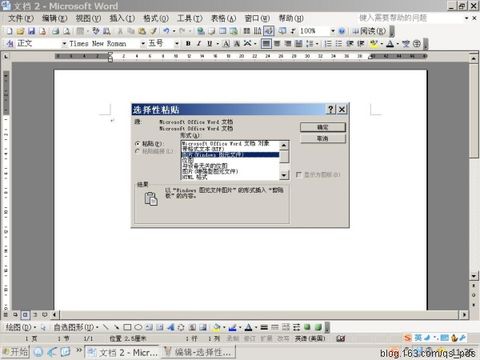This screenshot has width=480, height=360.
Task: Toggle the Align Left button
Action: point(266,44)
